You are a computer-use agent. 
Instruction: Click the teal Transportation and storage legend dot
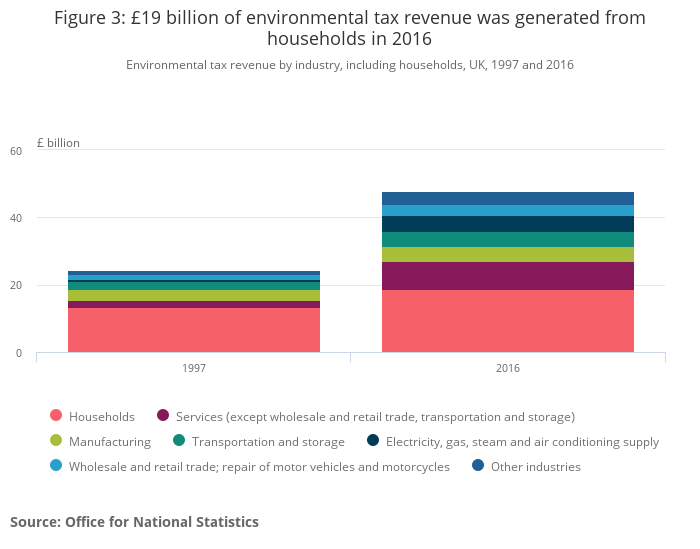tap(179, 441)
